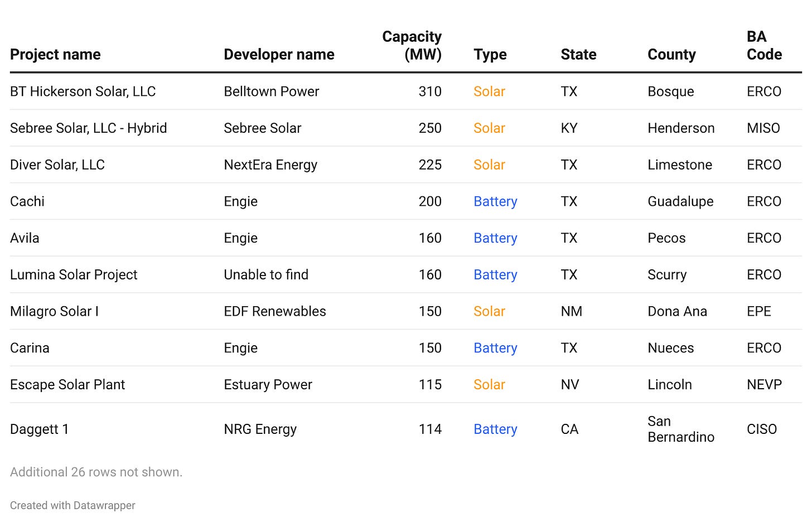
Task: Click county 'Nueces'
Action: pyautogui.click(x=670, y=348)
